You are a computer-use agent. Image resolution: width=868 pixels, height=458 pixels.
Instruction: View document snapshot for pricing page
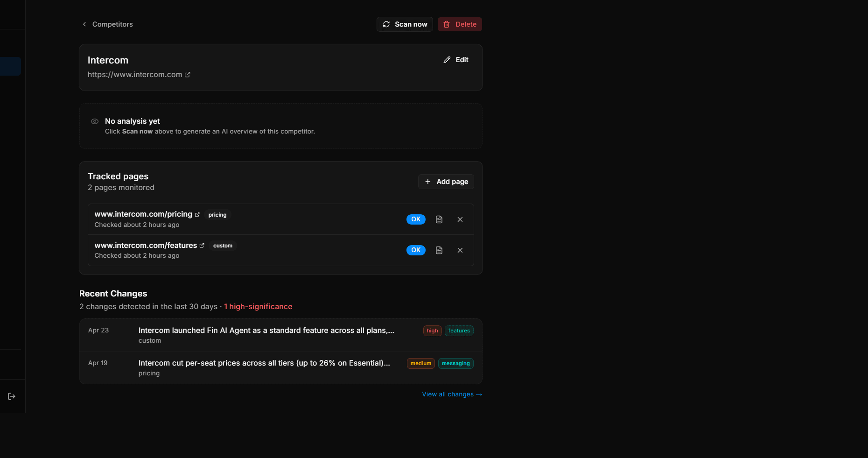439,219
